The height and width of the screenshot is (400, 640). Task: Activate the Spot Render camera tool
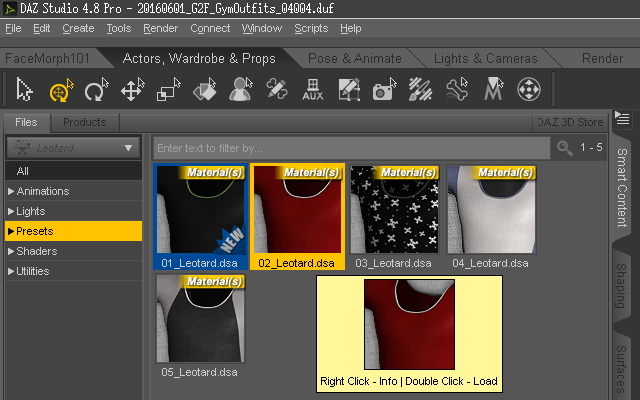384,89
